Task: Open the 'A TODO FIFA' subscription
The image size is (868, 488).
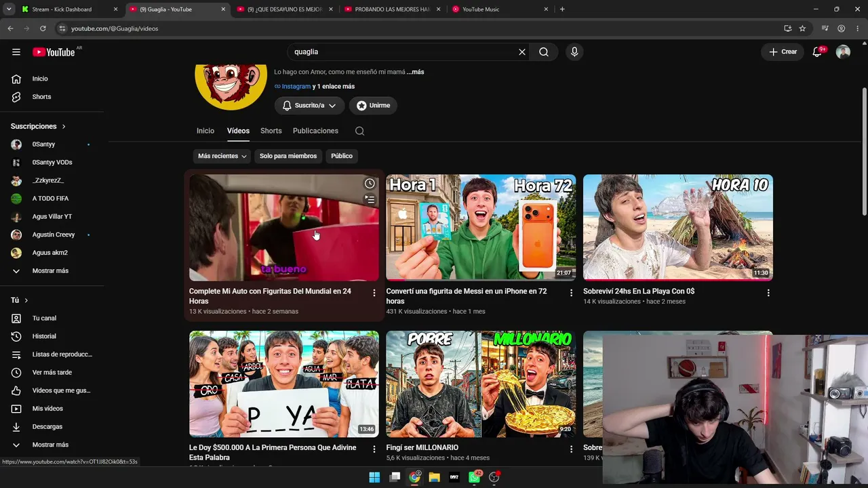Action: 51,199
